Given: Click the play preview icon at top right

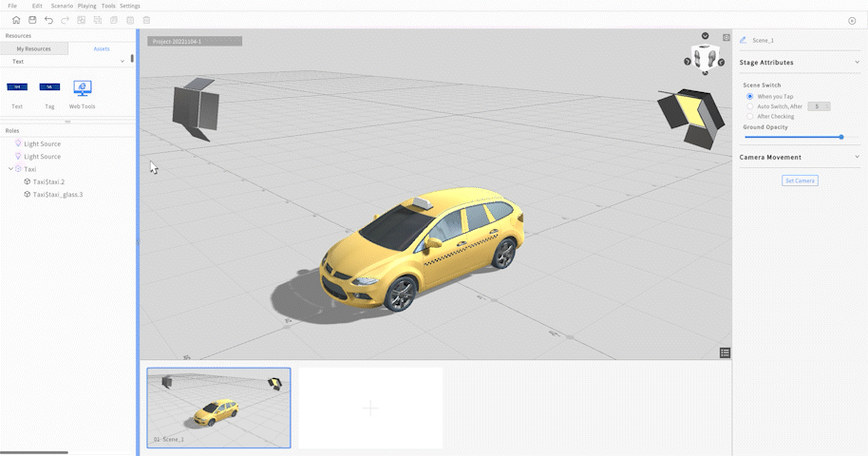Looking at the screenshot, I should pos(852,21).
